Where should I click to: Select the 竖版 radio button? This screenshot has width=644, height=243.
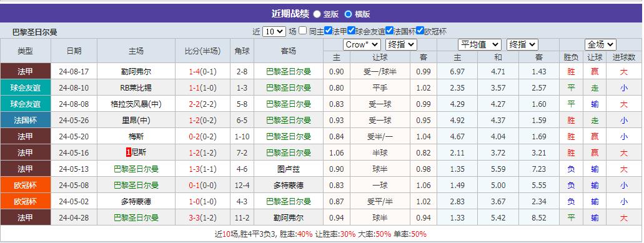[x=317, y=14]
